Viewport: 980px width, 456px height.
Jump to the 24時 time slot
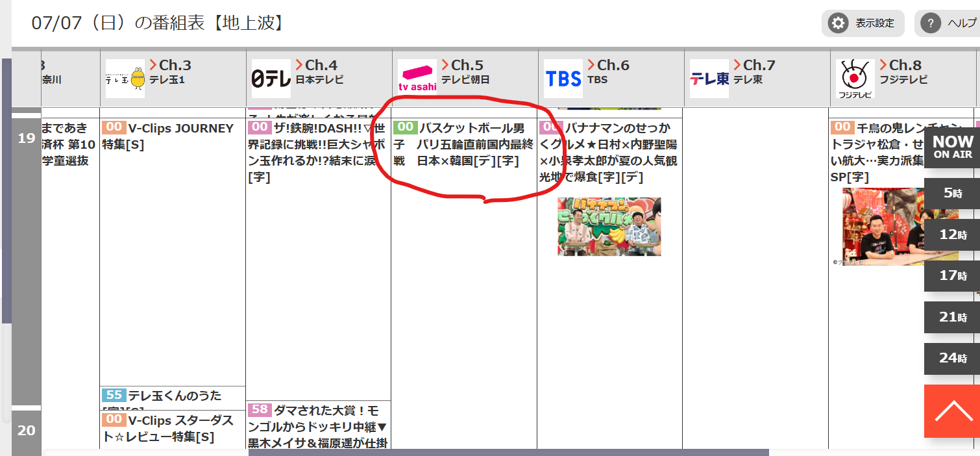pos(952,358)
